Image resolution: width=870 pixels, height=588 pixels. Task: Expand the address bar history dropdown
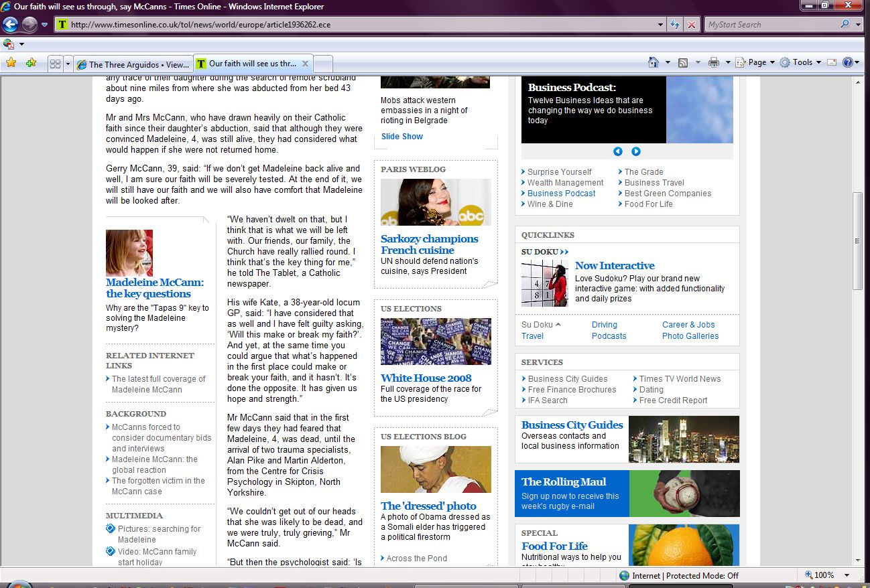point(661,25)
